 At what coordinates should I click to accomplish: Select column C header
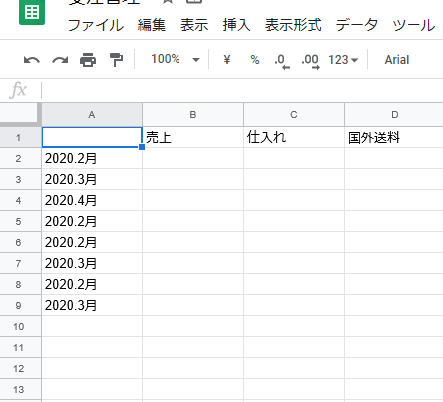click(x=294, y=115)
